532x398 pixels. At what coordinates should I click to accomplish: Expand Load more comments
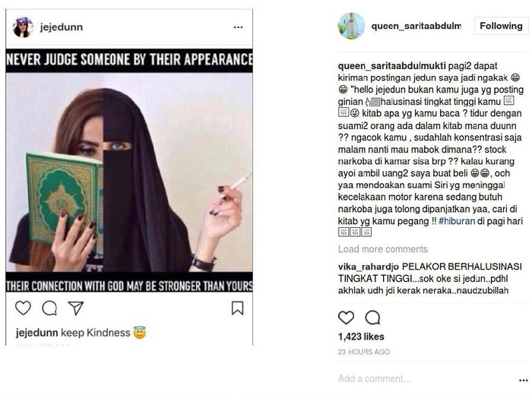pos(383,249)
